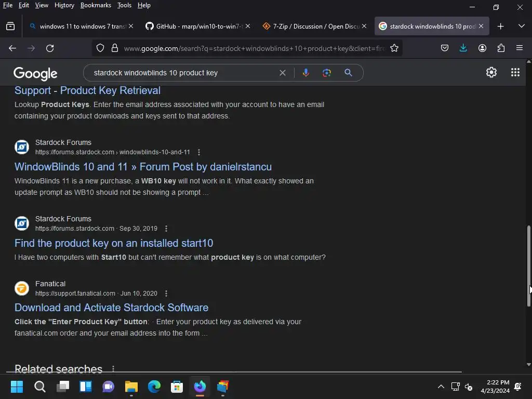Open the File menu
Screen dimensions: 532x399
[8, 5]
